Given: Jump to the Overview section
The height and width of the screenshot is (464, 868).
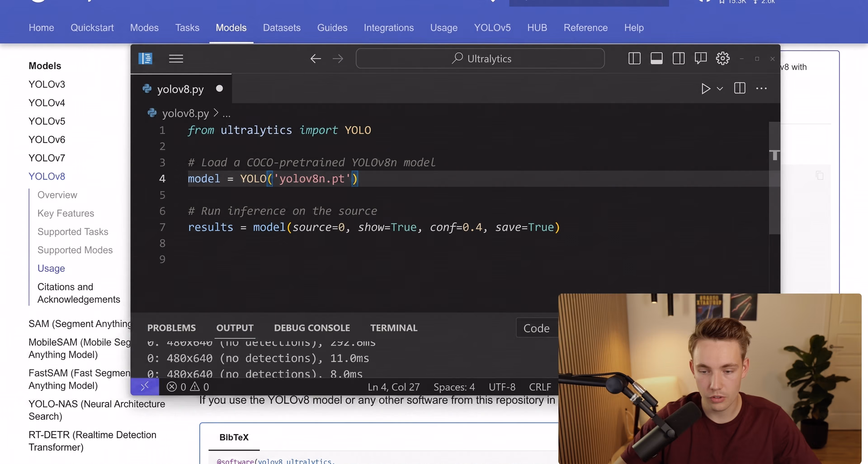Looking at the screenshot, I should point(57,195).
